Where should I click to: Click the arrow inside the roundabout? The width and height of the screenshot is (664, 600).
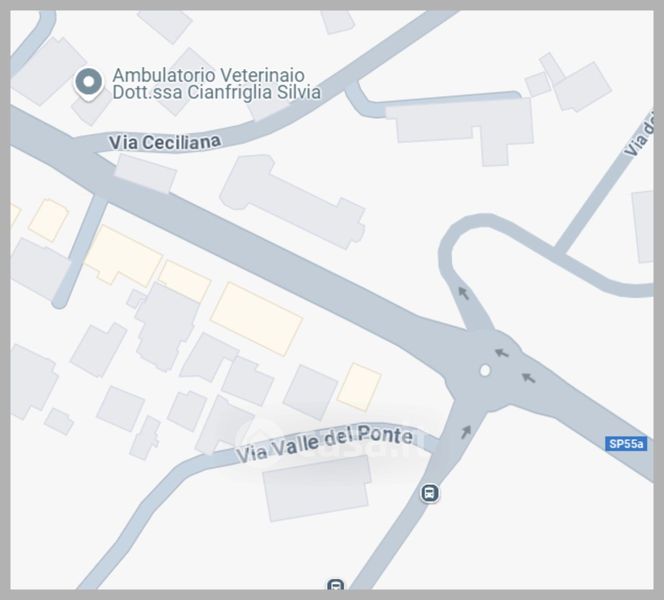501,352
